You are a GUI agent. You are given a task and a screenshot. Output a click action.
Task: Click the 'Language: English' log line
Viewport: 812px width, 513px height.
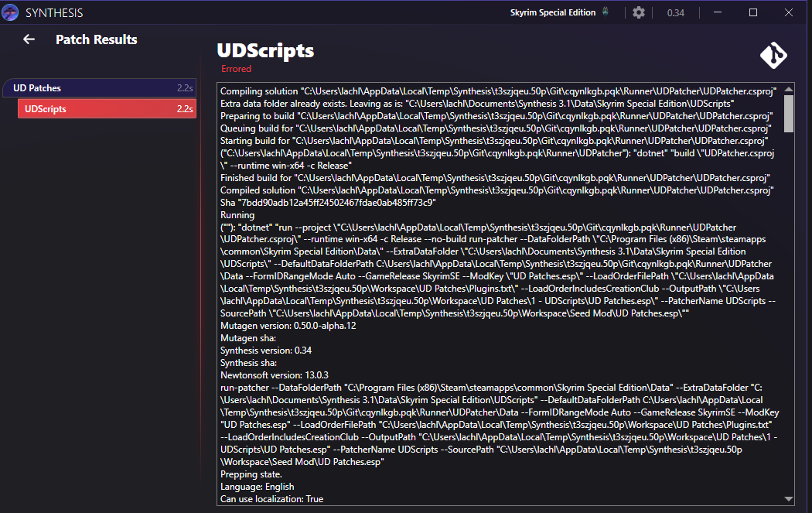click(x=257, y=487)
